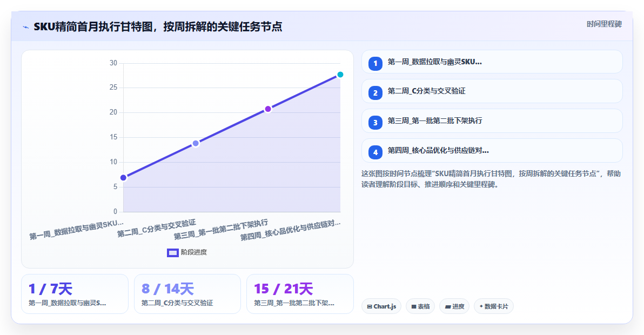
Task: Click x-axis label 第一周_数据拉取与幽灵SKU
Action: point(76,230)
